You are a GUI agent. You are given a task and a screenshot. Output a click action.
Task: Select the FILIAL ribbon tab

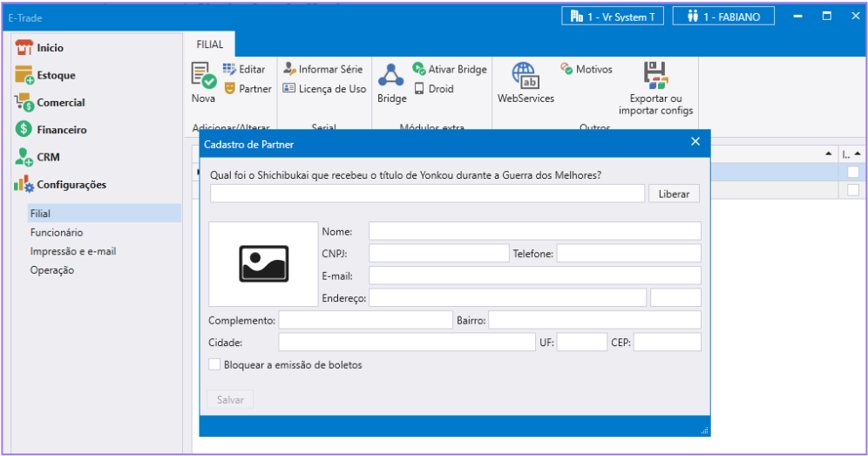[x=209, y=44]
